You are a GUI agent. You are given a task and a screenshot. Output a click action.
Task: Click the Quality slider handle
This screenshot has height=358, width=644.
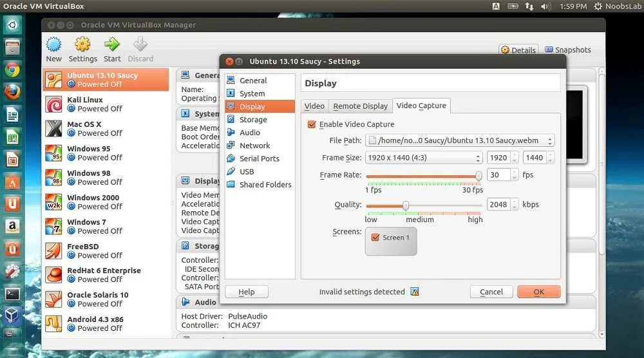pos(406,205)
